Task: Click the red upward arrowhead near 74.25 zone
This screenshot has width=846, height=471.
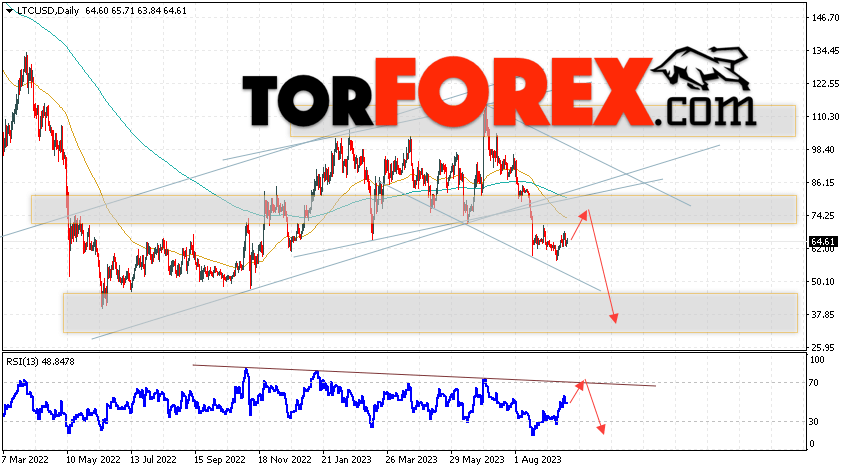Action: 583,215
